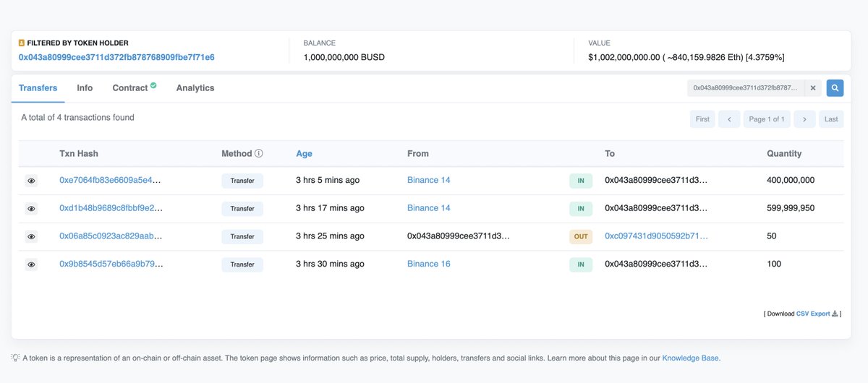This screenshot has height=383, width=868.
Task: Click the Txn Hash column header
Action: pyautogui.click(x=79, y=153)
